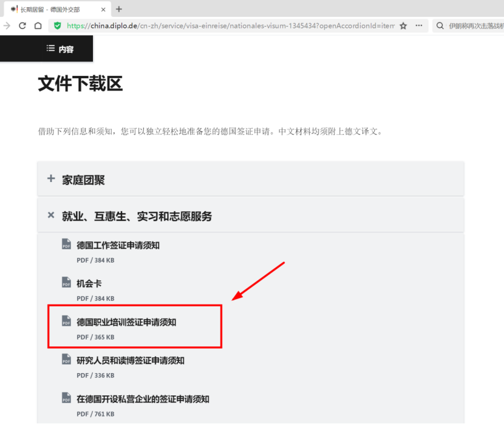Close the 长期居留 browser tab
Screen dimensions: 504x424
tap(104, 9)
